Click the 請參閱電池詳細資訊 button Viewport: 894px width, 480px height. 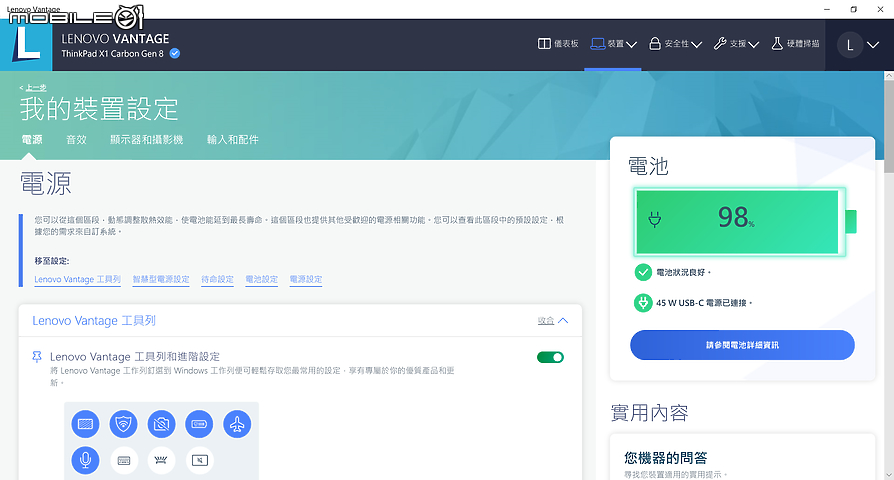[742, 345]
